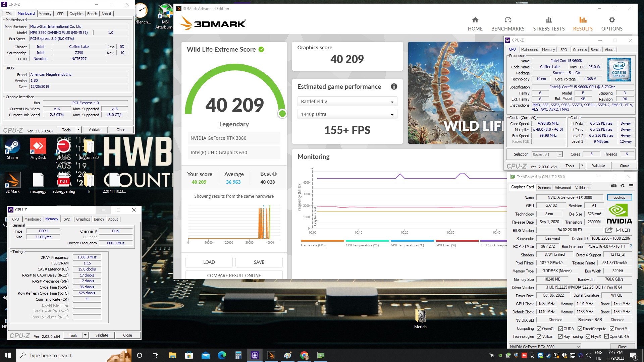Open the Tools dropdown arrow in CPU tab CPU-Z window
The image size is (644, 362).
pyautogui.click(x=582, y=166)
